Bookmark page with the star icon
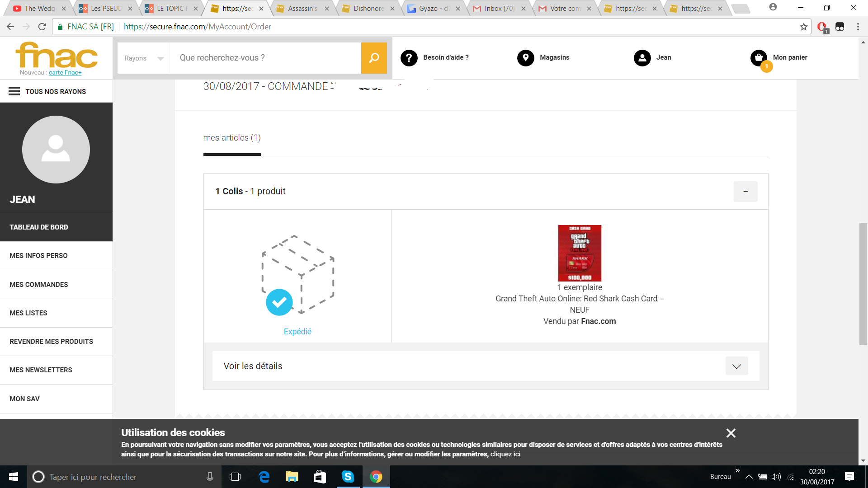The width and height of the screenshot is (868, 488). [x=803, y=27]
